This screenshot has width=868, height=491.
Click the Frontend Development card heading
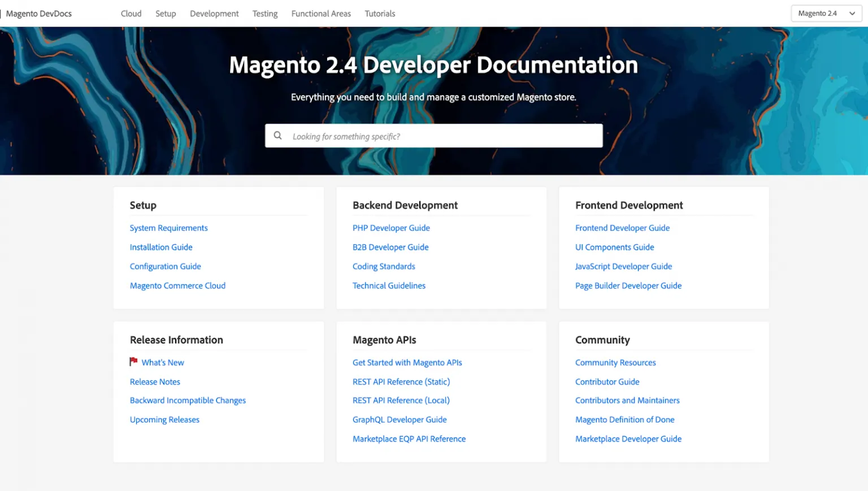point(629,205)
